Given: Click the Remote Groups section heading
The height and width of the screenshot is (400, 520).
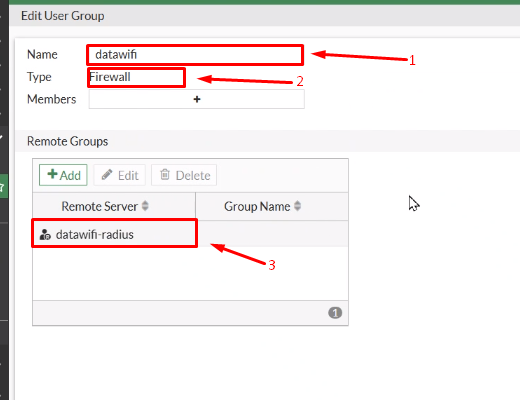Looking at the screenshot, I should click(x=67, y=141).
